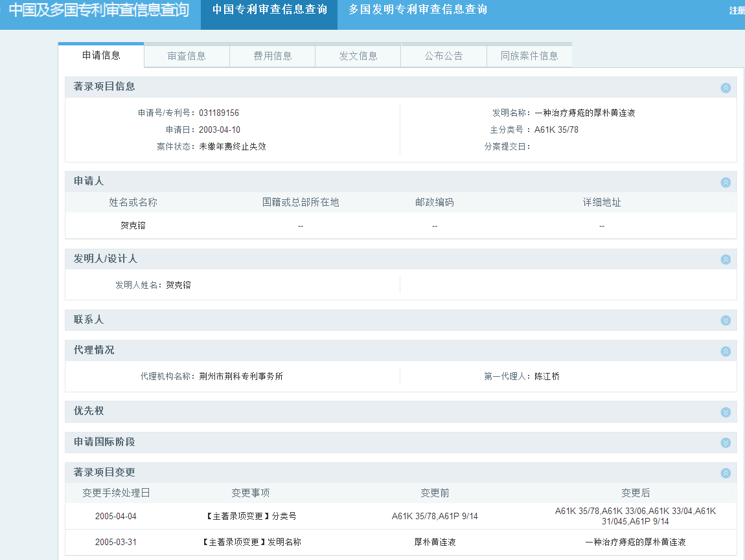Open 多国发明专利审查信息查询 in top navigation
The height and width of the screenshot is (560, 745).
click(418, 10)
